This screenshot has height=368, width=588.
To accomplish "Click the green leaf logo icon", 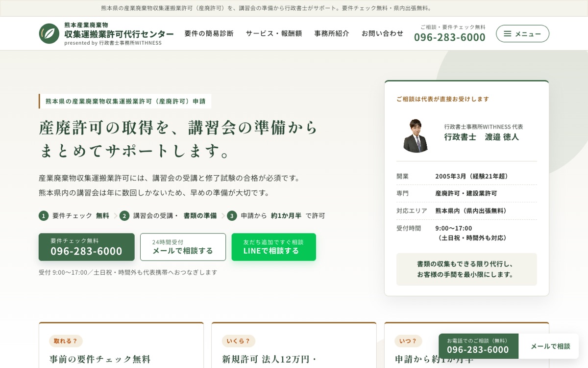I will 49,33.
